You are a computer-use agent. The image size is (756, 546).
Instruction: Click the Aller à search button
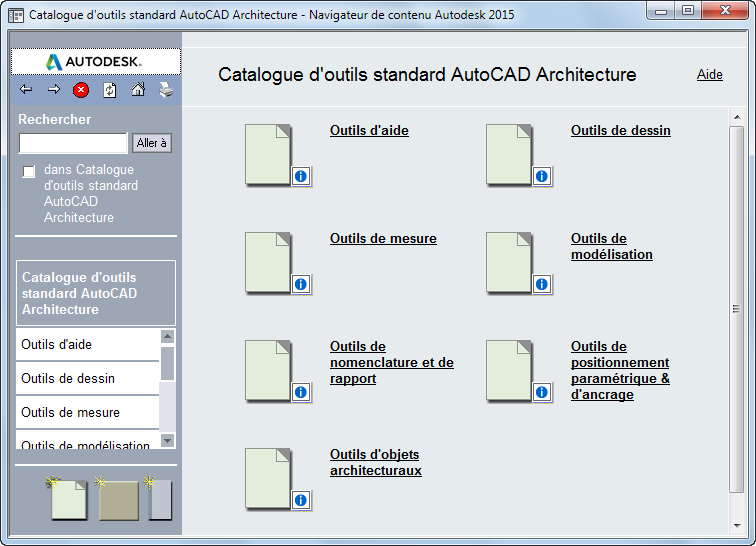click(151, 143)
